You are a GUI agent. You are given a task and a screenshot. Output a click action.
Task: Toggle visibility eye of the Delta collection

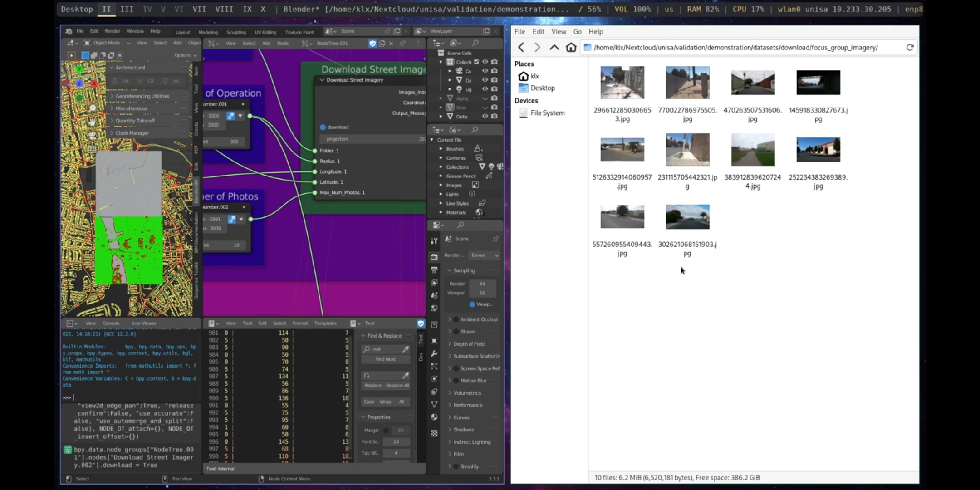pos(485,116)
